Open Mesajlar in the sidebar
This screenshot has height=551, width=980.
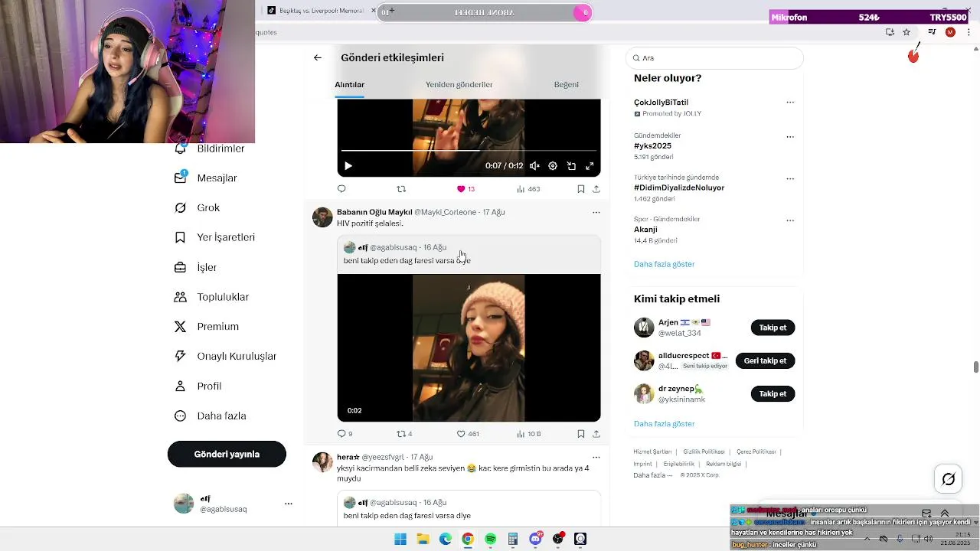206,178
